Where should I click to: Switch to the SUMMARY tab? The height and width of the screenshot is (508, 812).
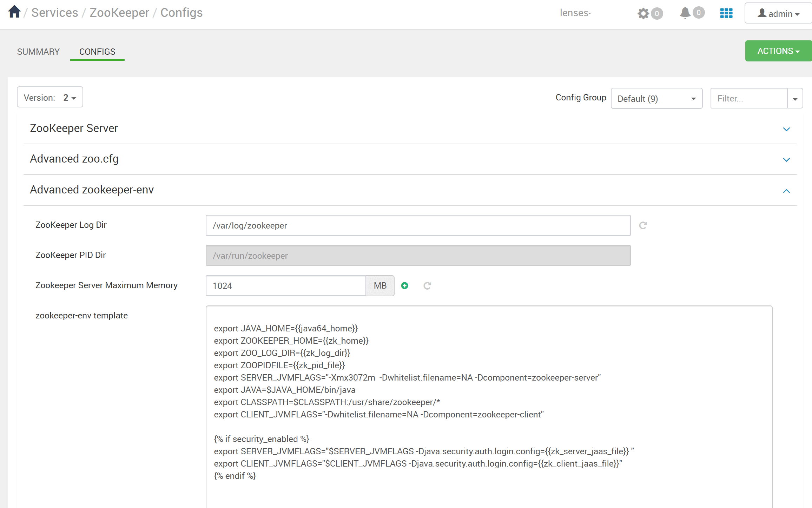coord(38,52)
